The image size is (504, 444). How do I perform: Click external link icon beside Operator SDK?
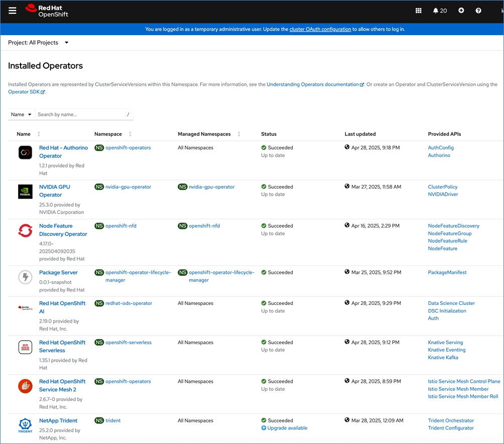click(x=43, y=92)
